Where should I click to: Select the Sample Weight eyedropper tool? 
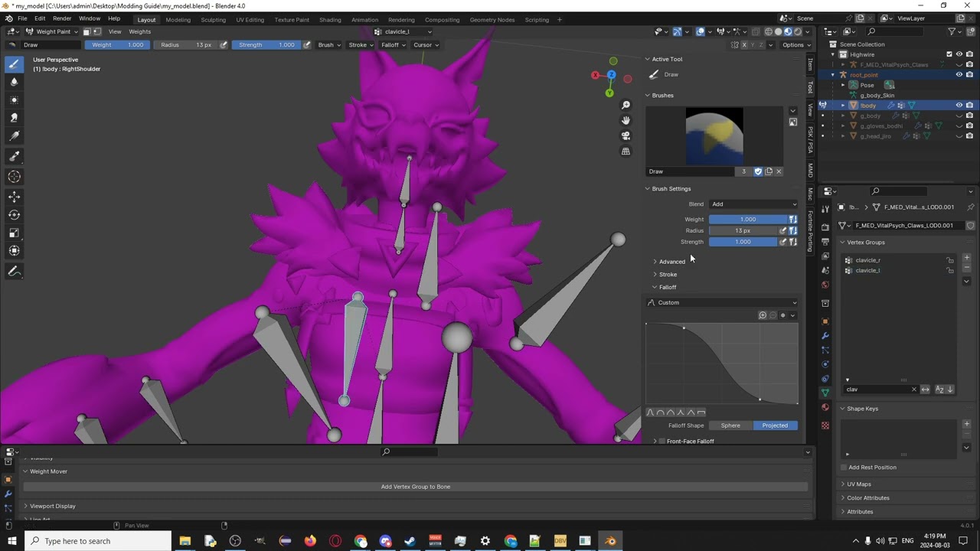click(14, 156)
